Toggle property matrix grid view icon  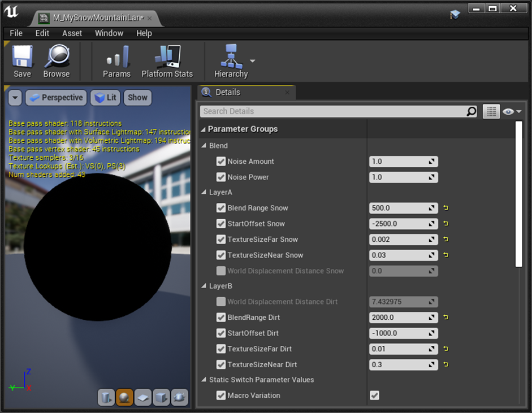(491, 111)
